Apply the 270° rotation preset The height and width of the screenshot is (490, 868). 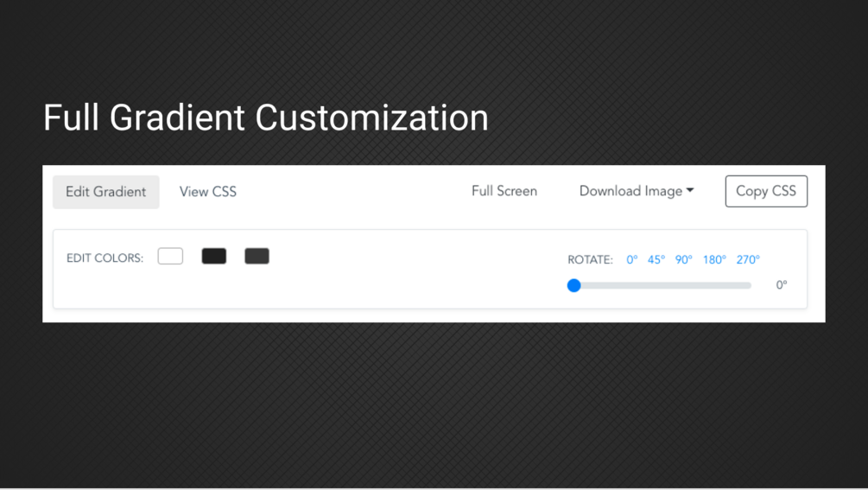[x=748, y=259]
